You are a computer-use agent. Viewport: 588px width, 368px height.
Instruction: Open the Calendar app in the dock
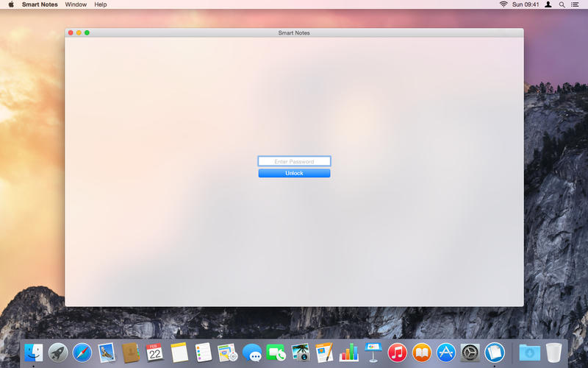pos(155,353)
